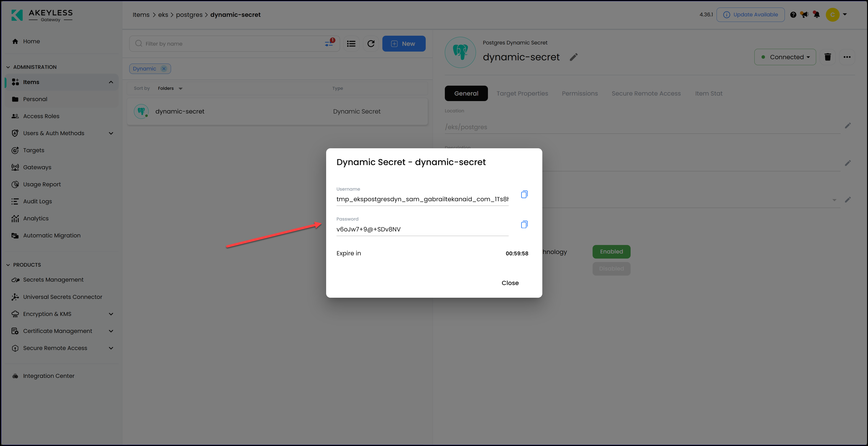Open the Connected status dropdown
Screen dimensions: 868x446
tap(785, 57)
